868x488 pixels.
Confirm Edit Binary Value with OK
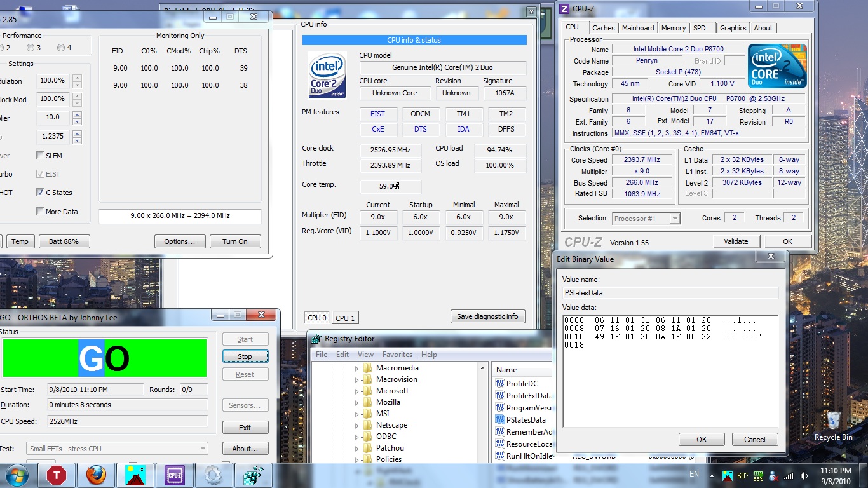coord(702,440)
